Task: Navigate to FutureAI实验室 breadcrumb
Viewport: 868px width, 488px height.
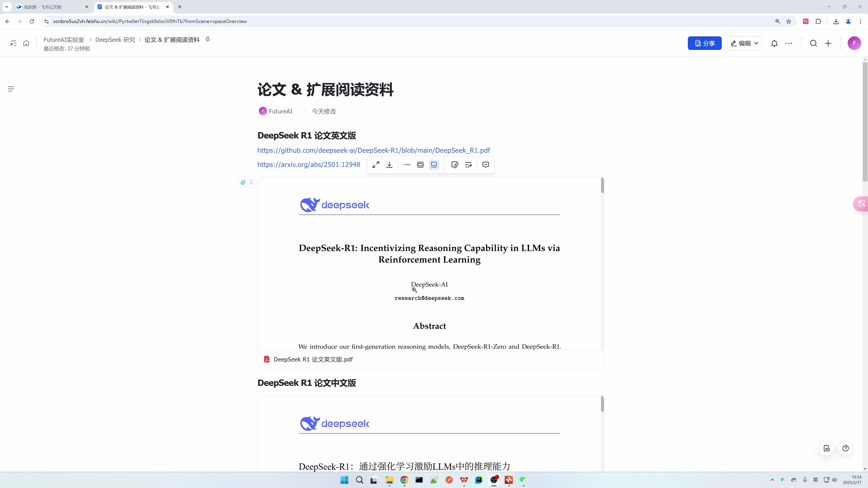Action: click(x=64, y=40)
